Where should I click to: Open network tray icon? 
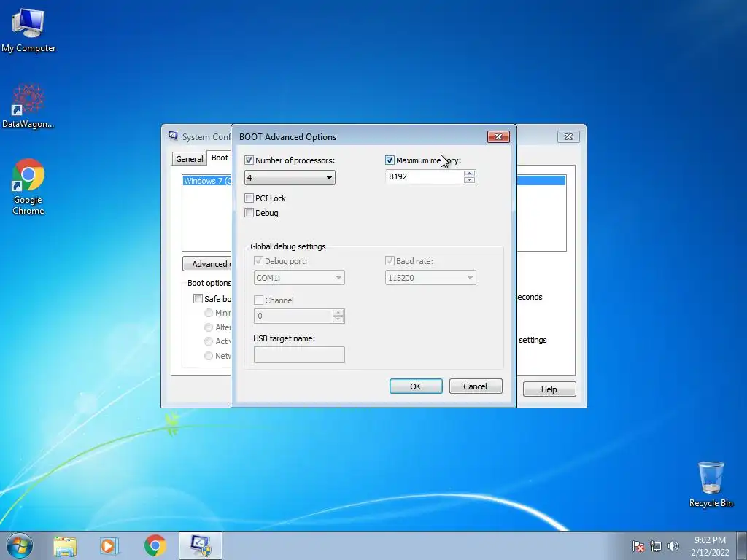click(x=656, y=546)
